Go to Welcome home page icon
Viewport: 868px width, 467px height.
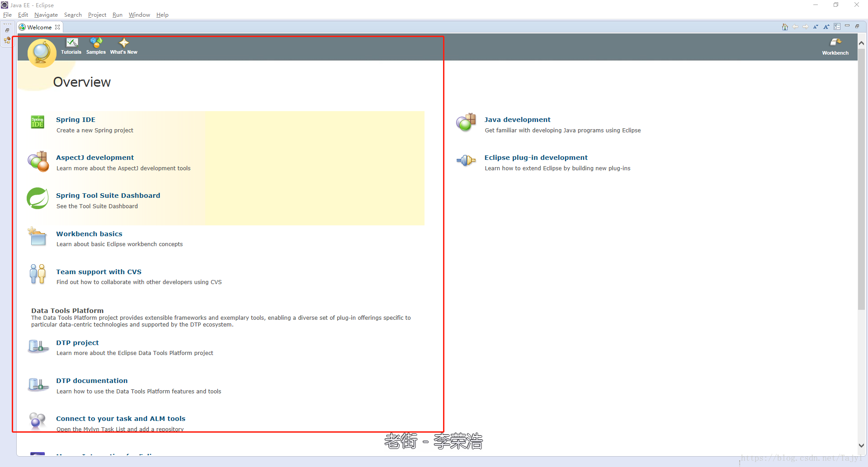tap(785, 27)
